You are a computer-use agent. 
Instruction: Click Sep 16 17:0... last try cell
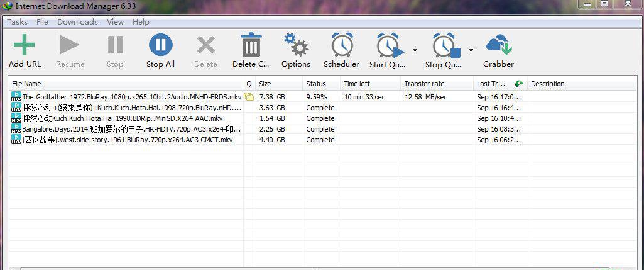(499, 97)
